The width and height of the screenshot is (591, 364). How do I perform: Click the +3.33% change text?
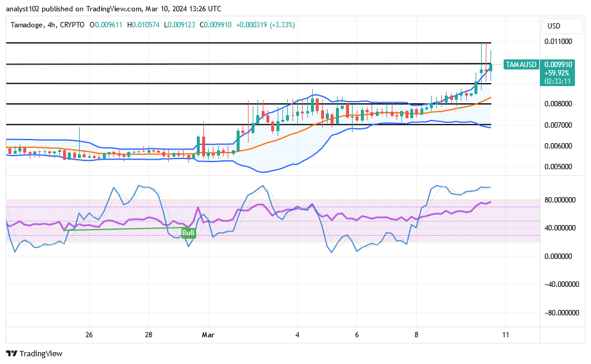click(282, 25)
